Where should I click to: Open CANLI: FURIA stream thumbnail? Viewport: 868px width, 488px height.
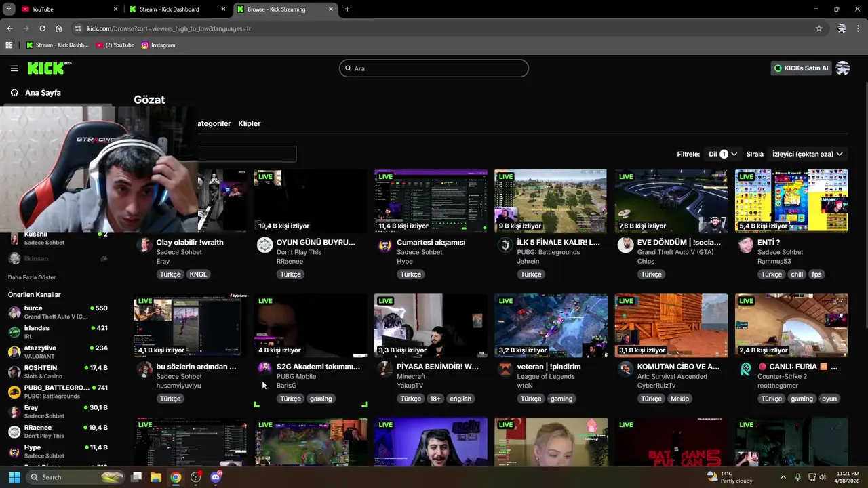coord(791,325)
